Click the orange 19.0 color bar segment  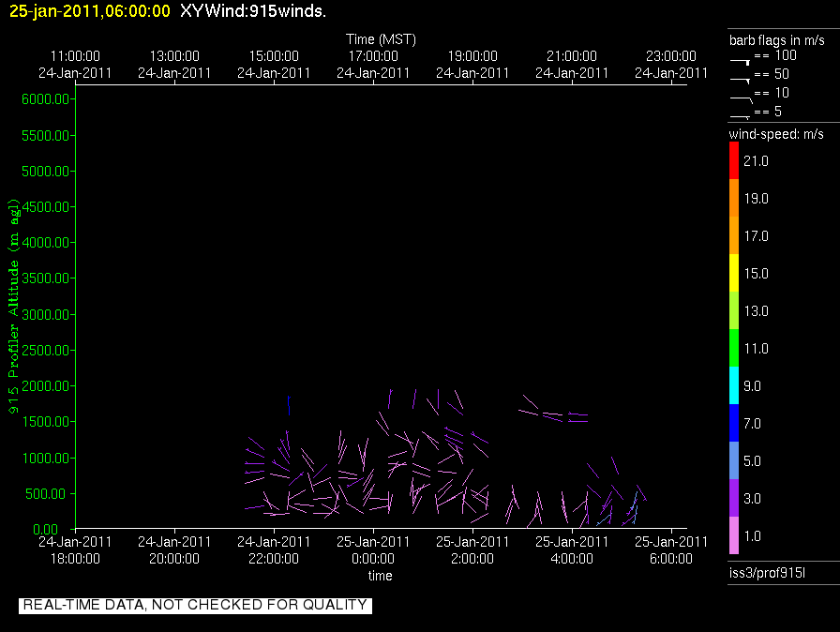click(x=734, y=198)
